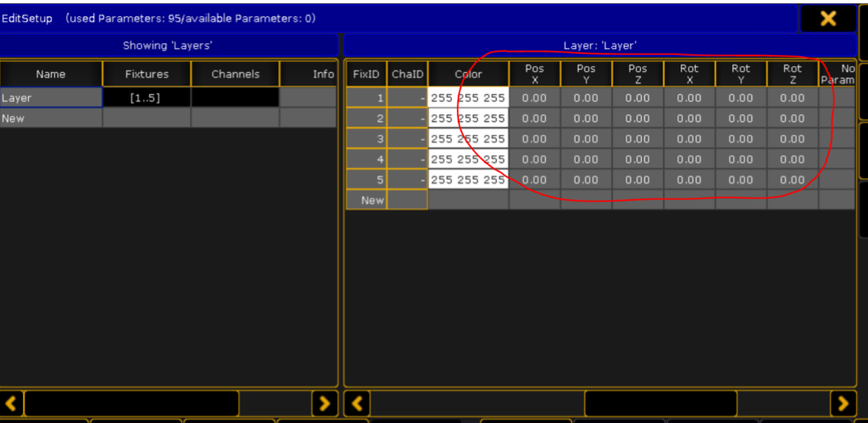The width and height of the screenshot is (868, 423).
Task: Click the Layer: 'Layer' title bar
Action: click(600, 46)
